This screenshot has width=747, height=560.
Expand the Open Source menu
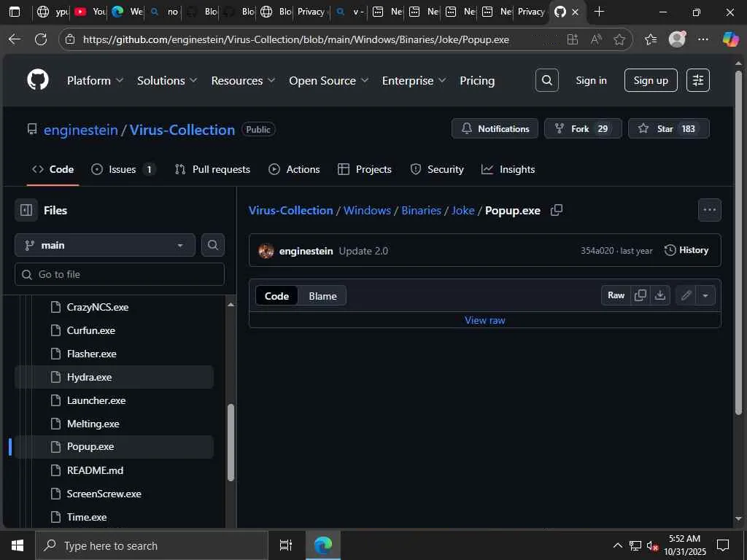tap(329, 80)
